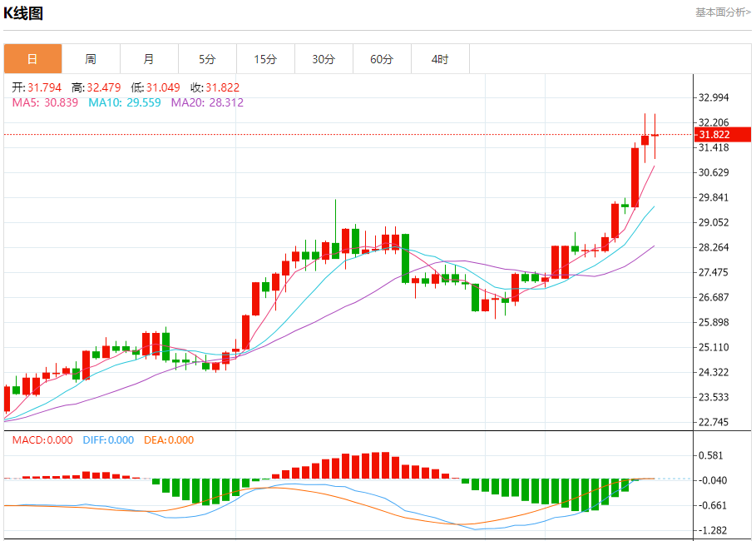Click the high price 32.479

click(104, 87)
